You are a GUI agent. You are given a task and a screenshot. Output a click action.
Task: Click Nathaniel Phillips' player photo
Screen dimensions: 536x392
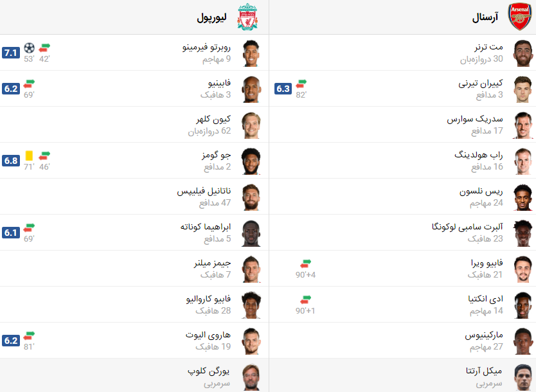pyautogui.click(x=253, y=197)
